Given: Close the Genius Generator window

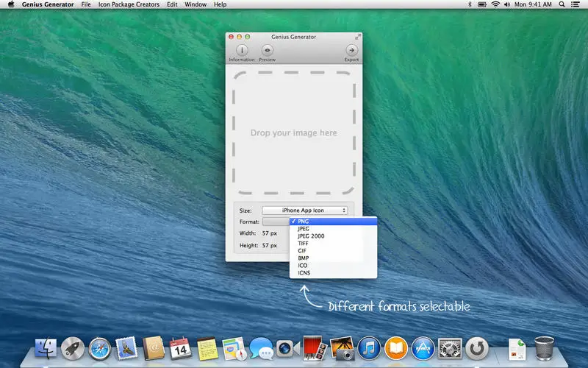Looking at the screenshot, I should (232, 37).
